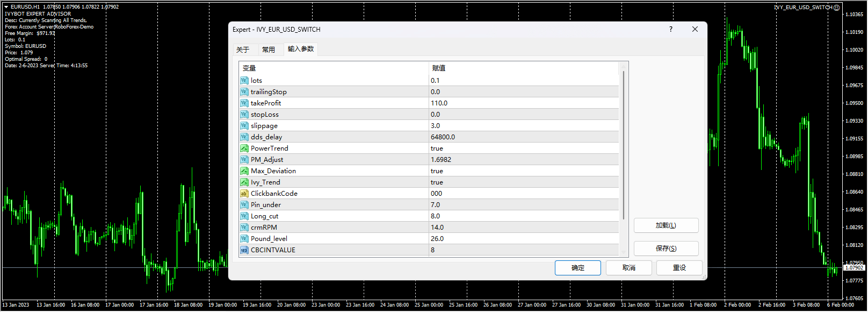Click the crmRPM variable icon
Screen dimensions: 868x312
coord(244,227)
